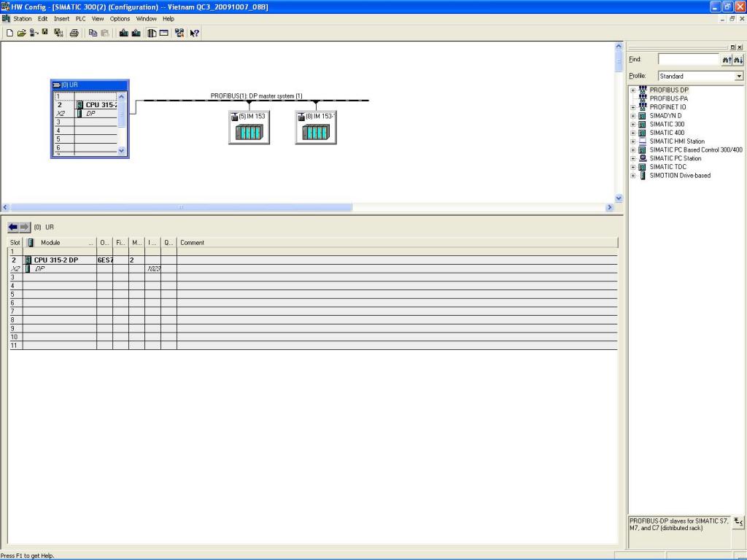Click the Find input field in catalog
Viewport: 747px width, 560px height.
click(689, 60)
